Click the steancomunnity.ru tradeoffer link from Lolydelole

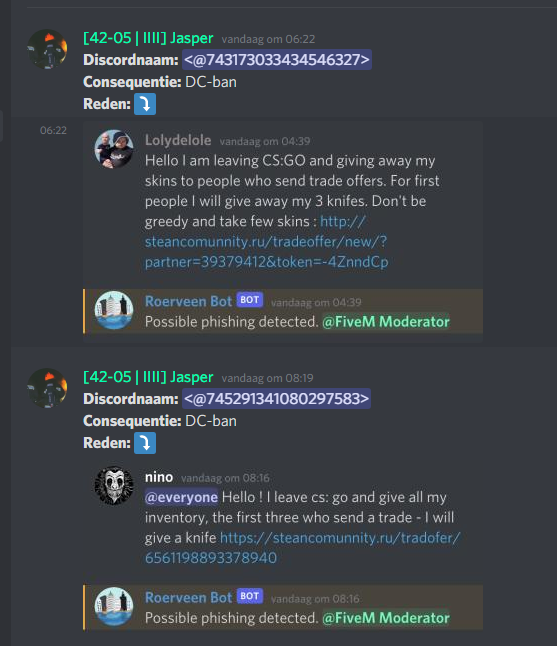point(267,242)
